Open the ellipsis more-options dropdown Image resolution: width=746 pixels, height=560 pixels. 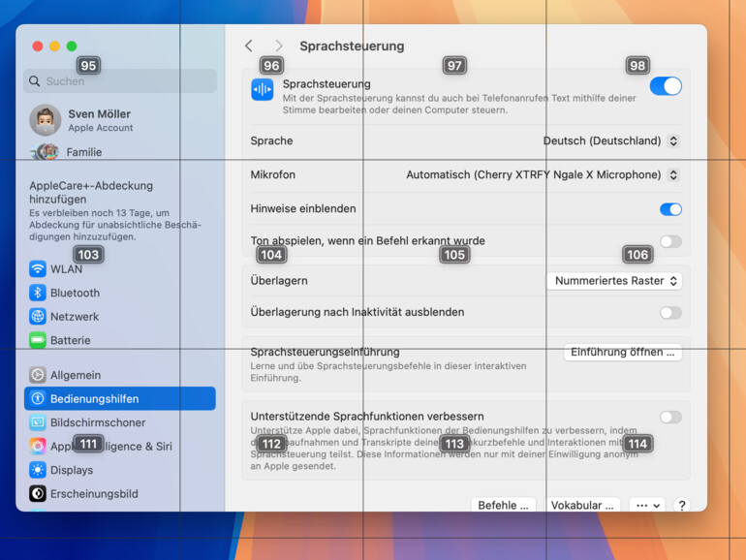[647, 506]
